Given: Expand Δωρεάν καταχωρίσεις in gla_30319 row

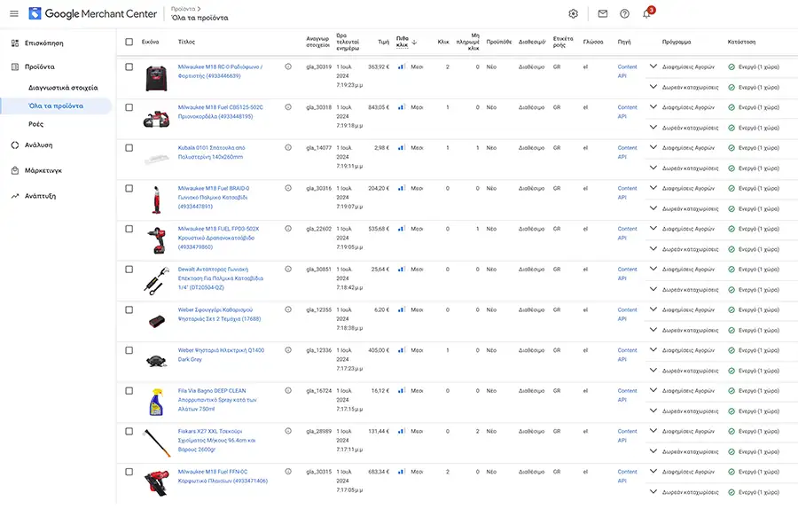Looking at the screenshot, I should point(653,87).
